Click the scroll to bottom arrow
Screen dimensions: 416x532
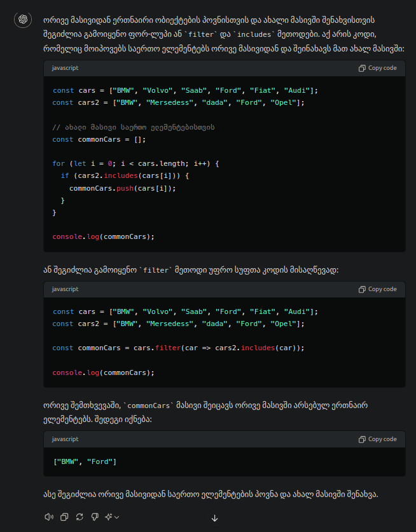pos(214,518)
